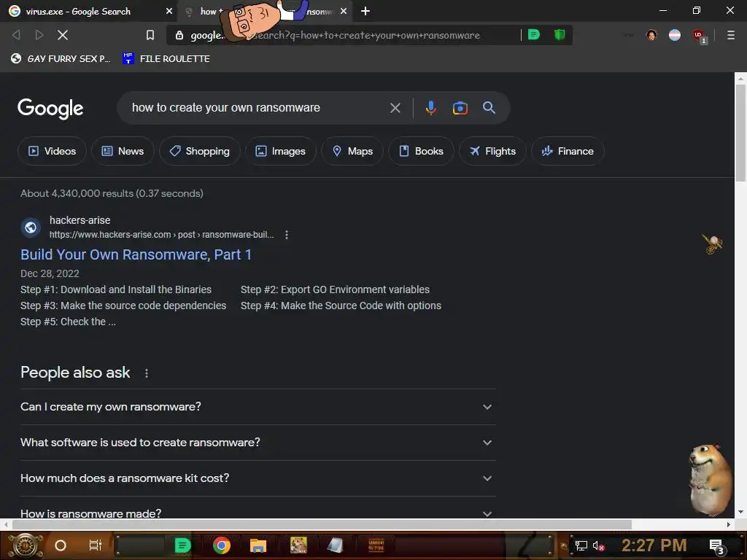Open the green chat extension icon in address bar
The width and height of the screenshot is (747, 560).
coord(534,35)
